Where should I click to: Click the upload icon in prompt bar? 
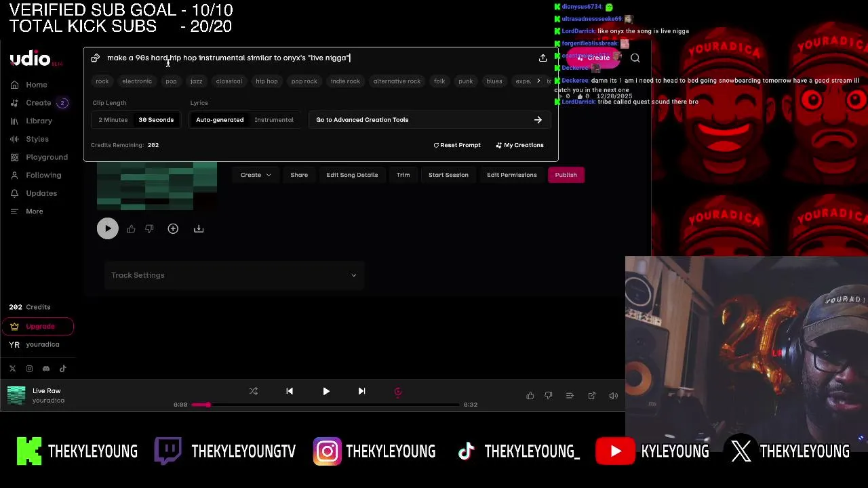pyautogui.click(x=542, y=58)
